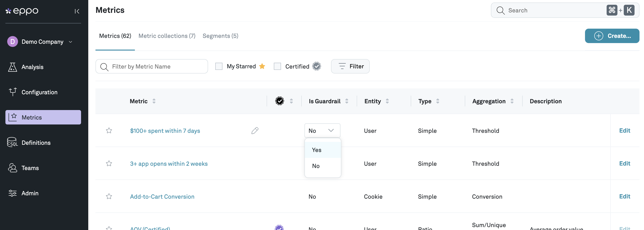Sort by the Metric column arrows
Screen dimensions: 644x230
pos(154,101)
